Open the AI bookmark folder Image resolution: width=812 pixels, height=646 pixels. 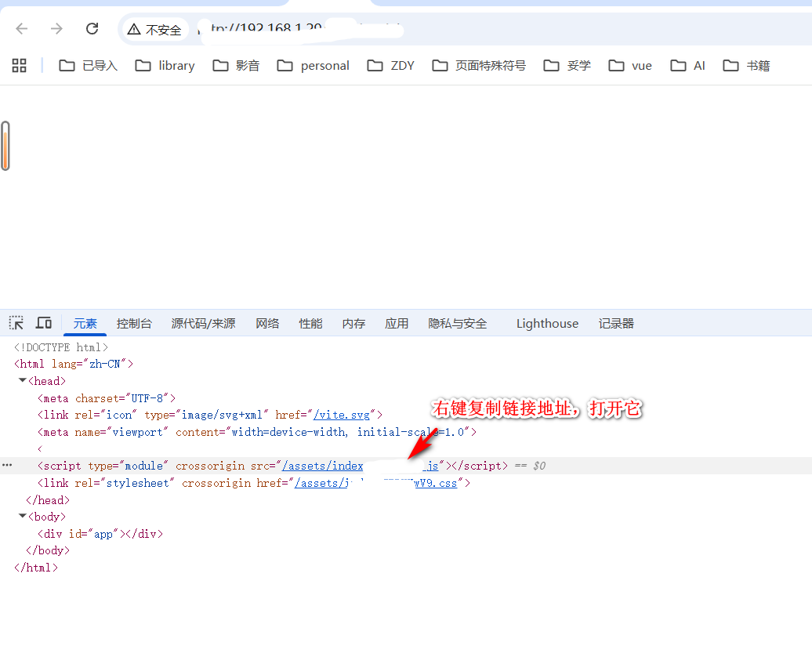[x=687, y=66]
